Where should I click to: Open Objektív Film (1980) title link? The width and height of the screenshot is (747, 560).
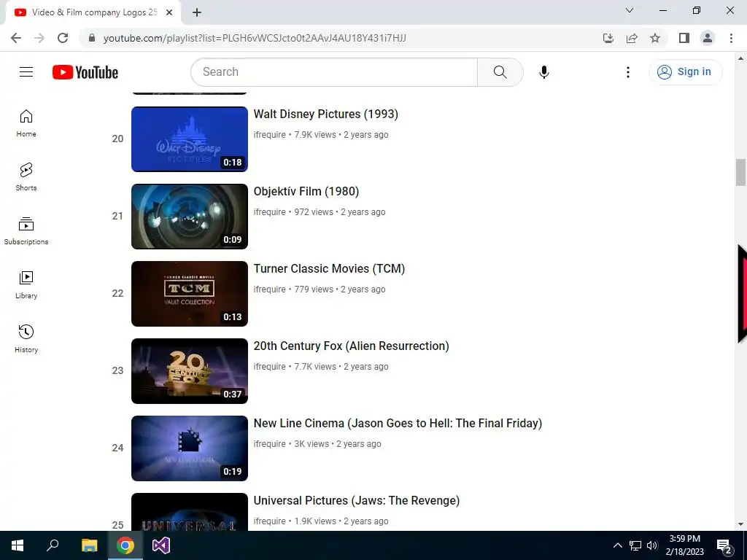(x=306, y=192)
